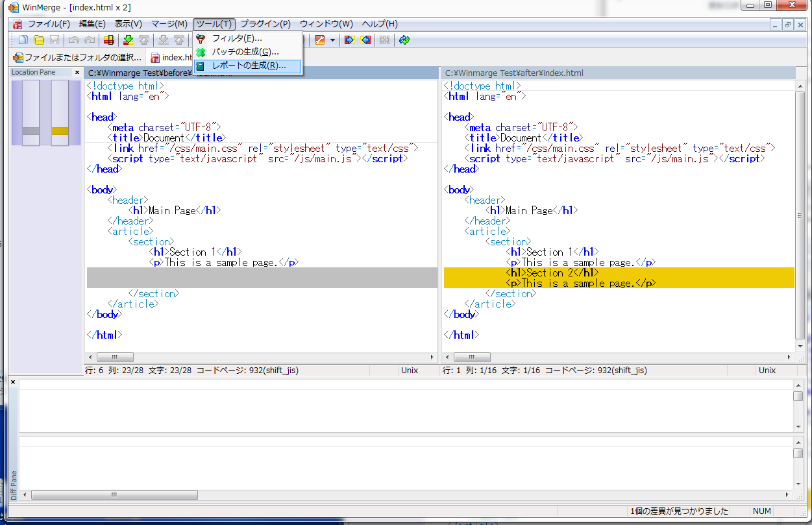Screen dimensions: 812x525
Task: Click the New document toolbar icon
Action: point(23,40)
